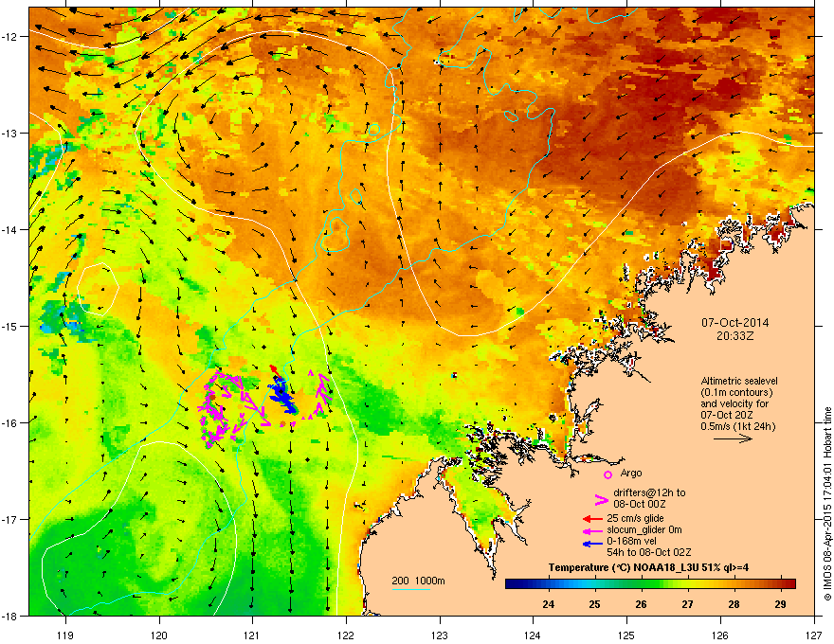Click the 25 cm/s glide label
Viewport: 834px width, 644px height.
click(x=635, y=518)
